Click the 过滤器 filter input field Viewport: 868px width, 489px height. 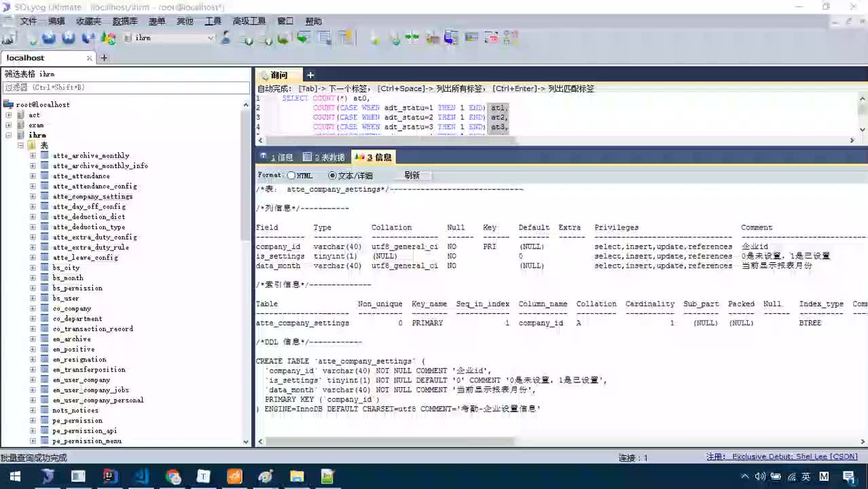coord(126,88)
